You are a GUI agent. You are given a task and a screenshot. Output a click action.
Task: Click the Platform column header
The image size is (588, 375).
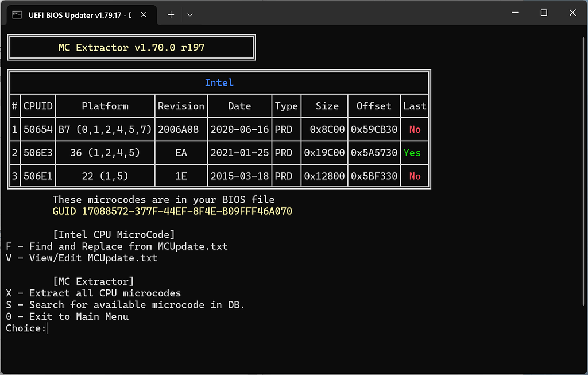105,106
